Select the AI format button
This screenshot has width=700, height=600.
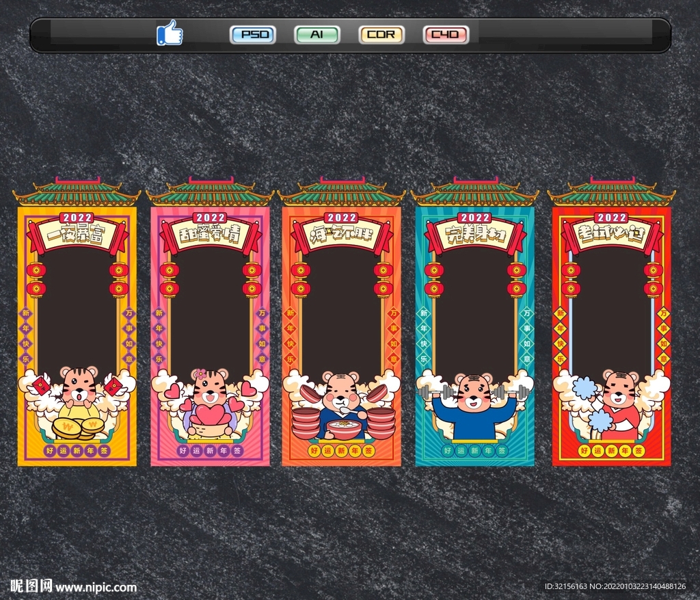point(317,34)
